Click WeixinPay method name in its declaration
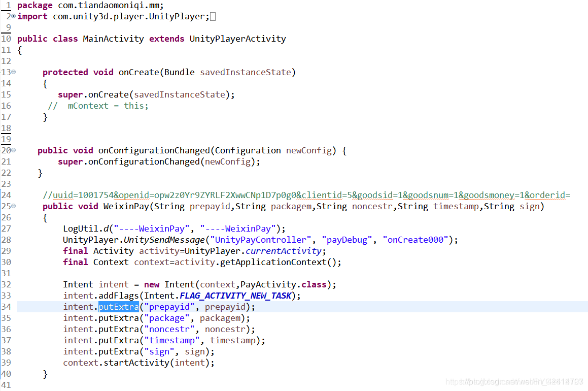 point(126,206)
